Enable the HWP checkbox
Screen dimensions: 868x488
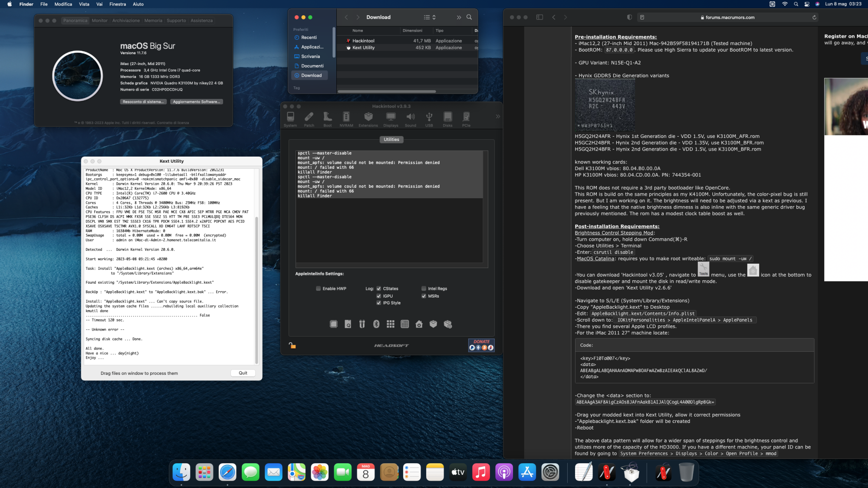coord(319,288)
